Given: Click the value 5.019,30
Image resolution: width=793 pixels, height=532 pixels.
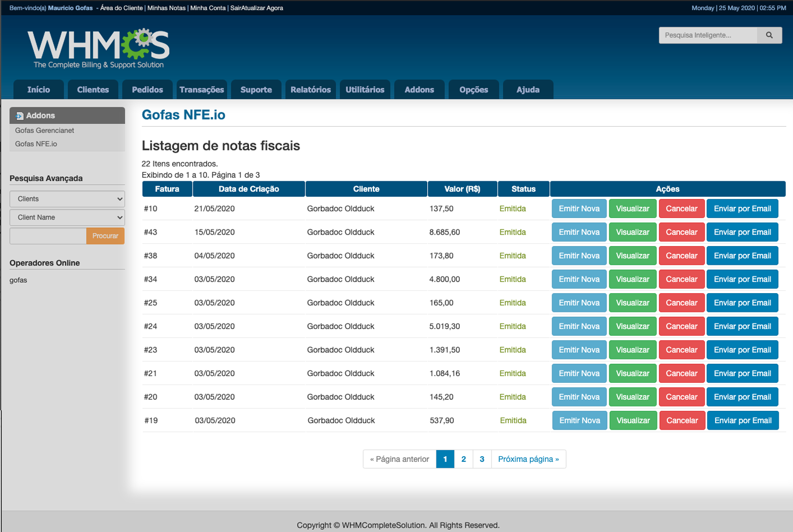Looking at the screenshot, I should point(444,326).
